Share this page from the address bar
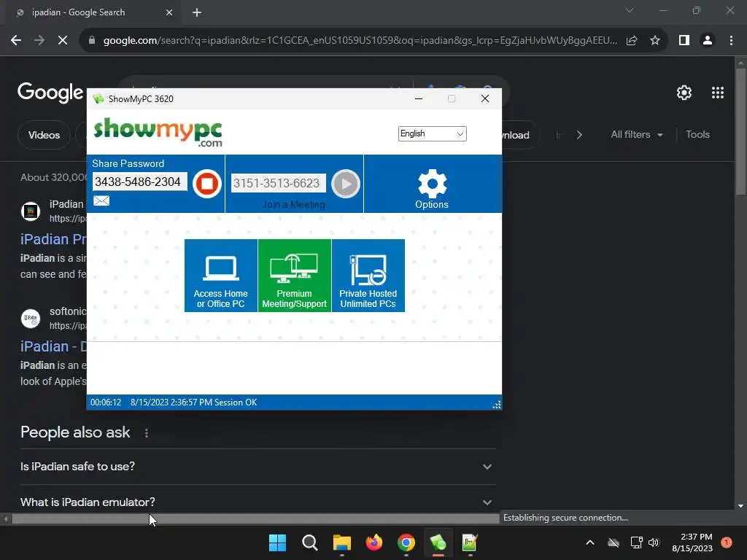This screenshot has height=560, width=747. point(632,41)
